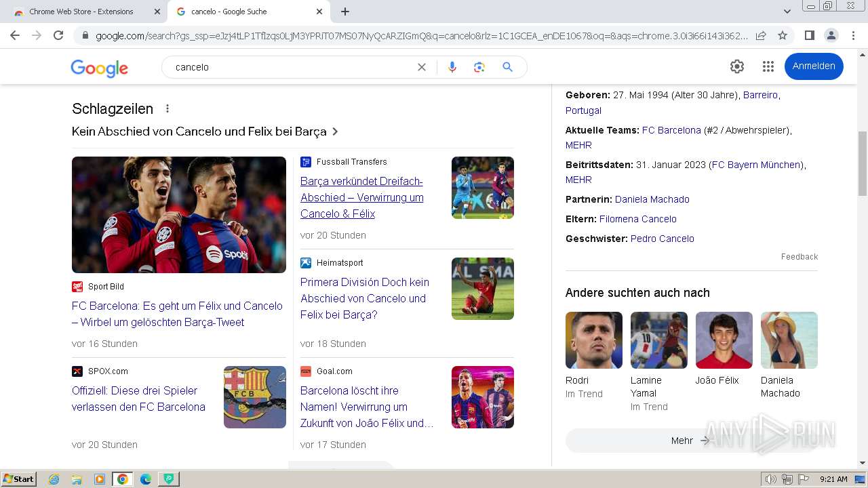The image size is (868, 488).
Task: Open Chrome three-dot menu
Action: click(x=852, y=35)
